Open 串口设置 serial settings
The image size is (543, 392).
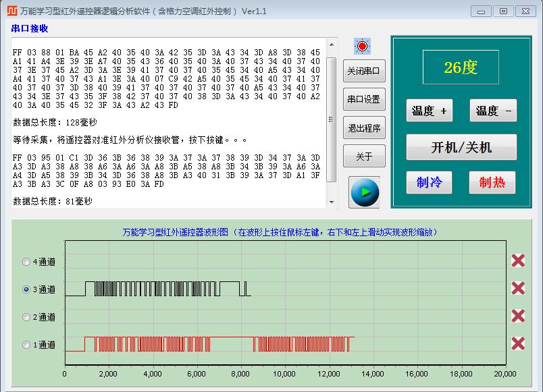(364, 99)
